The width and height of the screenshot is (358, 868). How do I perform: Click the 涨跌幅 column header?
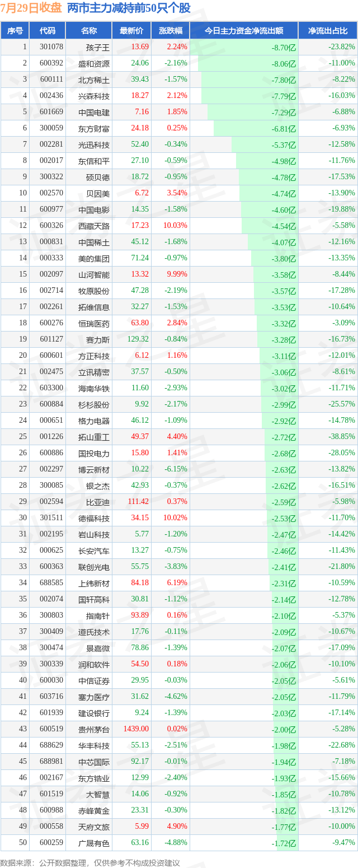pyautogui.click(x=170, y=31)
